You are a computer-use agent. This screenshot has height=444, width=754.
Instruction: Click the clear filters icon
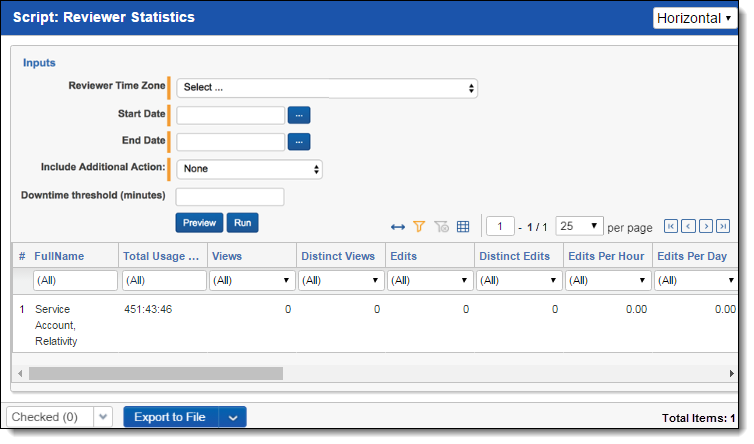pyautogui.click(x=441, y=227)
